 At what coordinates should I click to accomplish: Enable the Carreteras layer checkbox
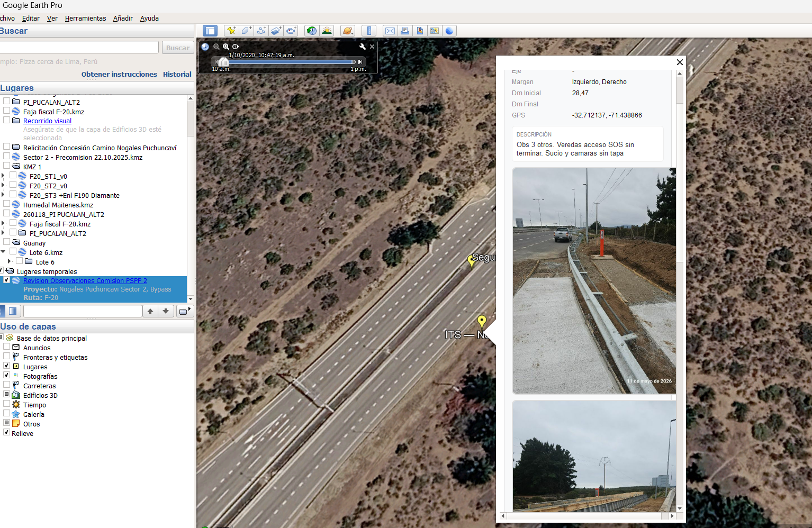tap(7, 385)
